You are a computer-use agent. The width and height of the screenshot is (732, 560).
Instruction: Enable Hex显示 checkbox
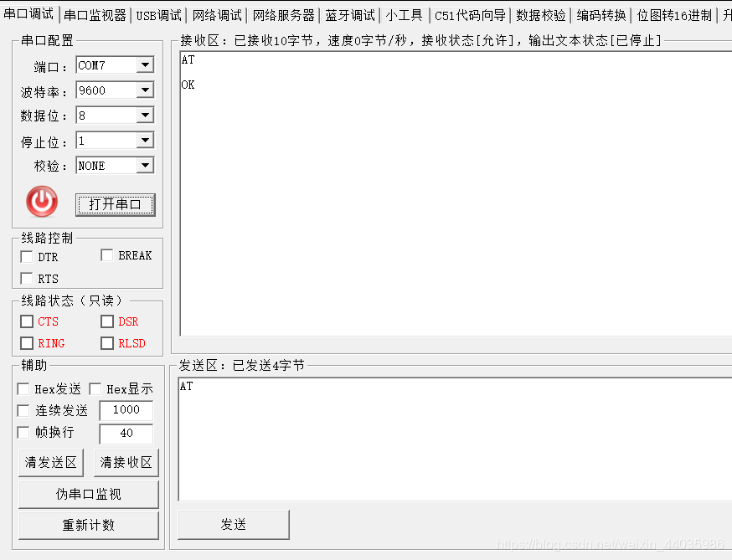tap(95, 388)
